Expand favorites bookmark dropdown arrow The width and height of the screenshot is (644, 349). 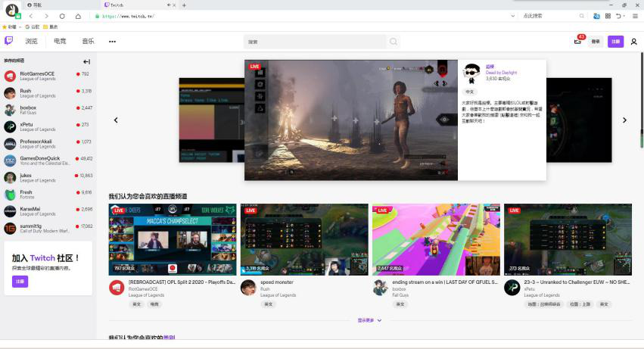20,27
